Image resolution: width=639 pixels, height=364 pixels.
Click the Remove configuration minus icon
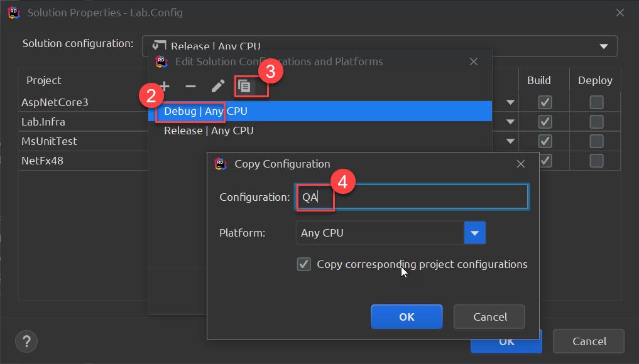(191, 87)
